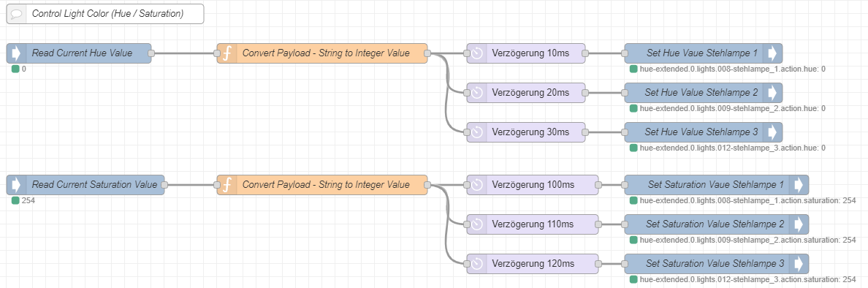Click the arrow icon on Read Current Hue Value
Screen dimensions: 868x288
(16, 53)
